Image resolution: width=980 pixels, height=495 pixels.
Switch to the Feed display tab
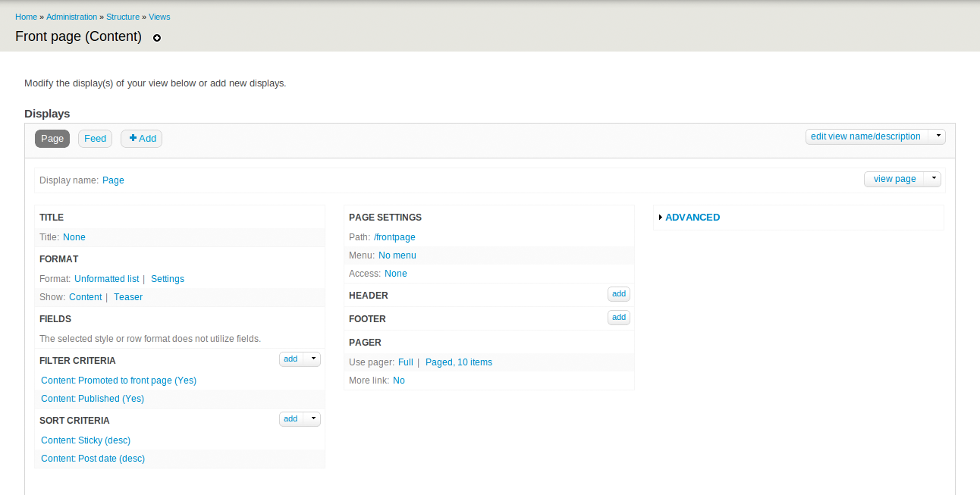click(95, 139)
